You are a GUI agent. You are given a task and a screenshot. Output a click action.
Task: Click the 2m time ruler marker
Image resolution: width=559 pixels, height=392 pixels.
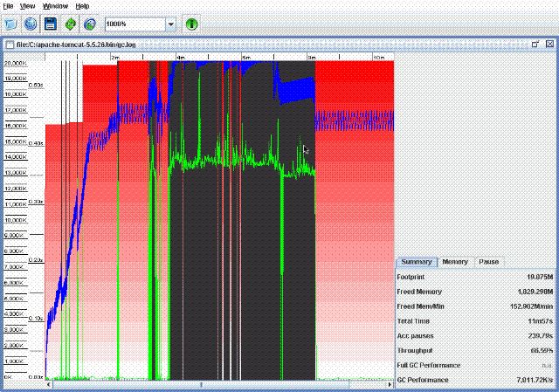coord(115,58)
